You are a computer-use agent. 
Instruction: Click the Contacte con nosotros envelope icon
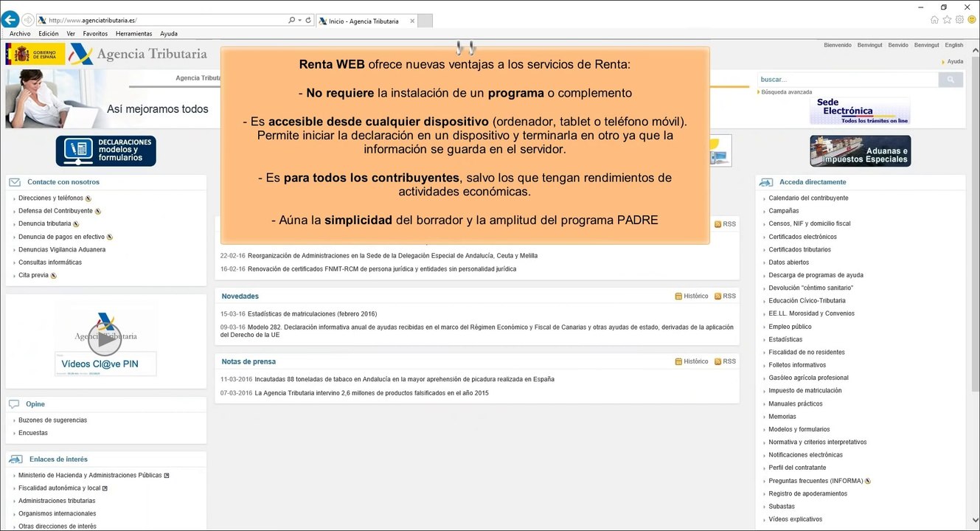tap(14, 182)
